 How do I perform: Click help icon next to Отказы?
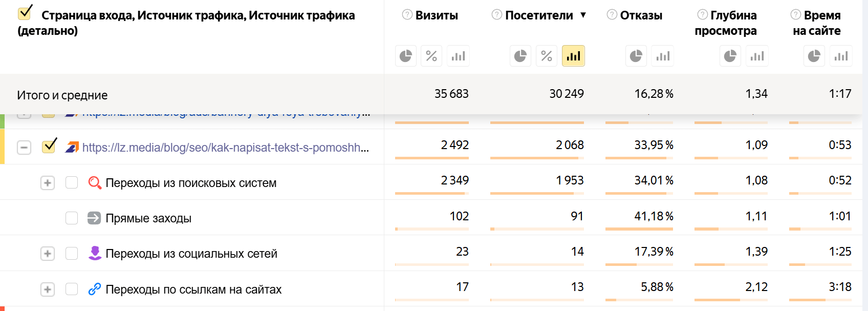click(612, 15)
